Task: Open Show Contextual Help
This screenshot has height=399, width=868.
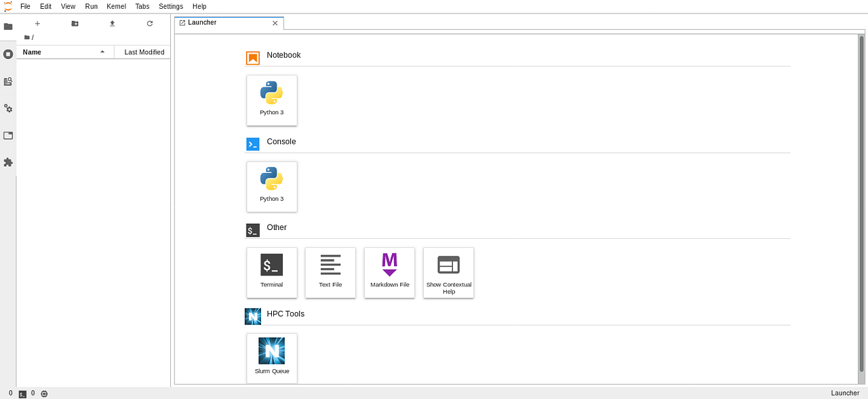Action: (x=448, y=273)
